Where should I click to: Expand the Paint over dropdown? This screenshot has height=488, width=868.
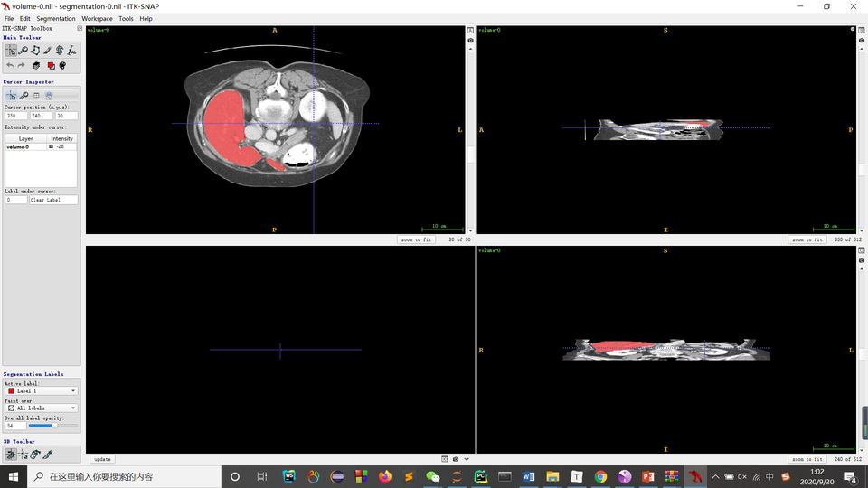[42, 408]
